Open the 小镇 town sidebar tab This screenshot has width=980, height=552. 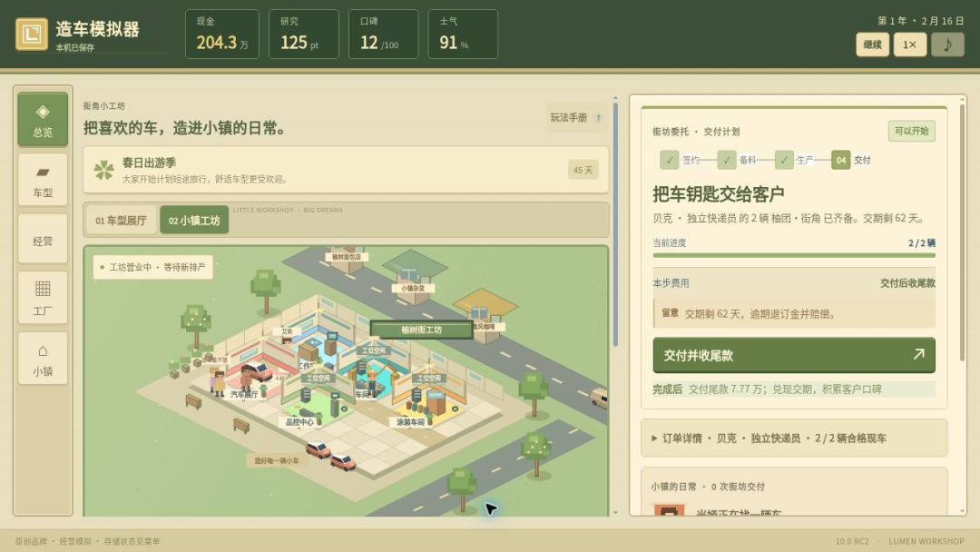(43, 359)
